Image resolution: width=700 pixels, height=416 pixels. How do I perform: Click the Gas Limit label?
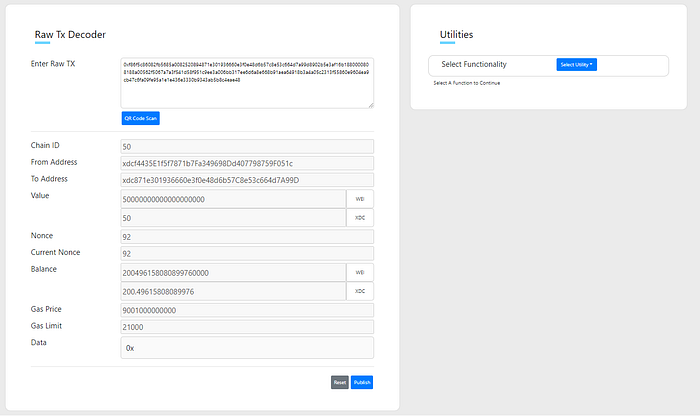click(46, 326)
